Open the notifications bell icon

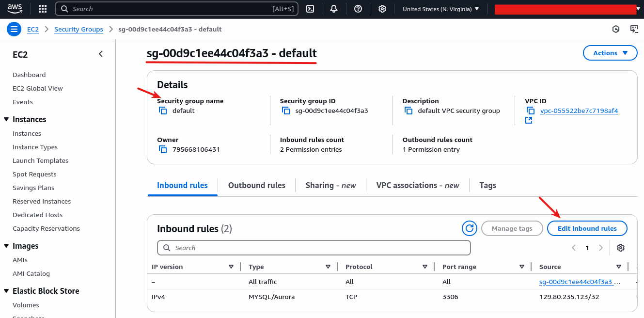coord(334,9)
